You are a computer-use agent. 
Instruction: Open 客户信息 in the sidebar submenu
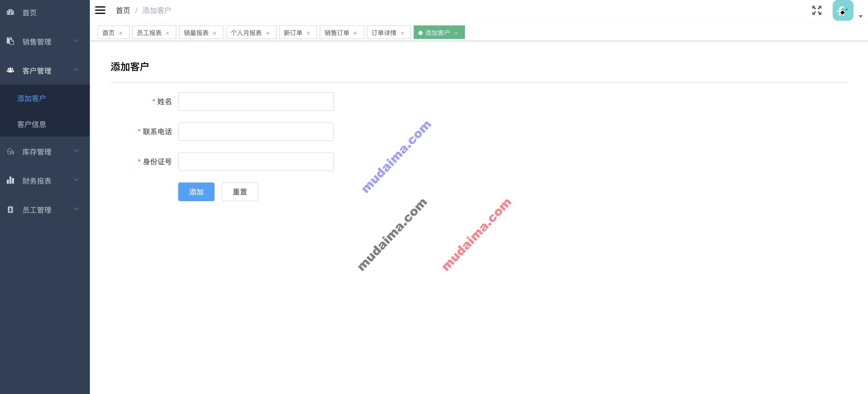(45, 124)
